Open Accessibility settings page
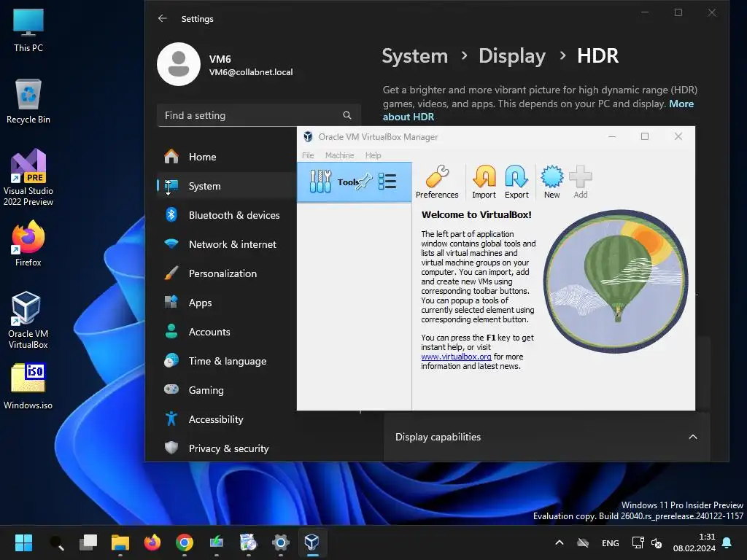 coord(226,419)
